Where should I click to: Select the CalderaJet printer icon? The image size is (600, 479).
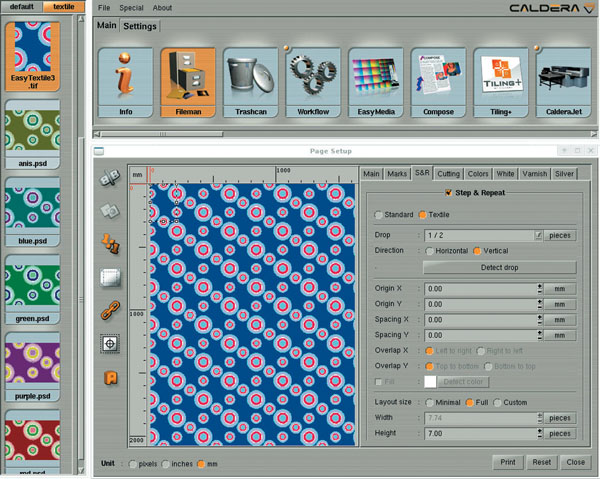coord(564,83)
